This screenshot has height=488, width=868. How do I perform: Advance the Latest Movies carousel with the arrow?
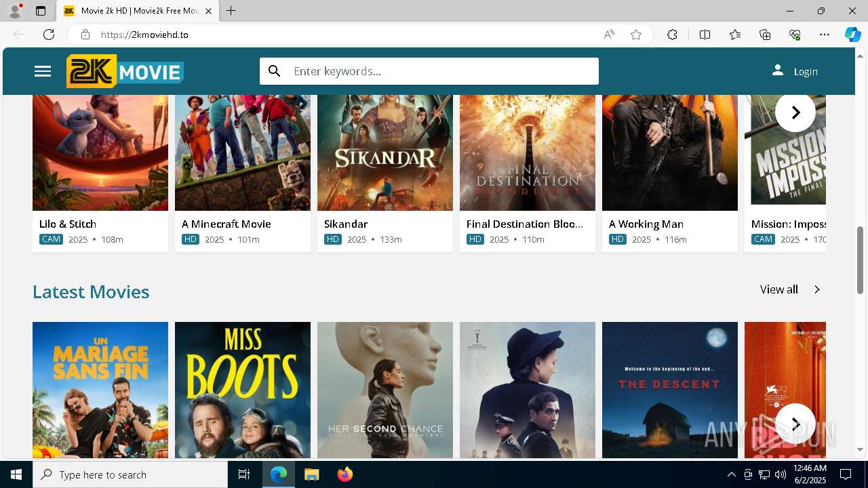click(795, 424)
